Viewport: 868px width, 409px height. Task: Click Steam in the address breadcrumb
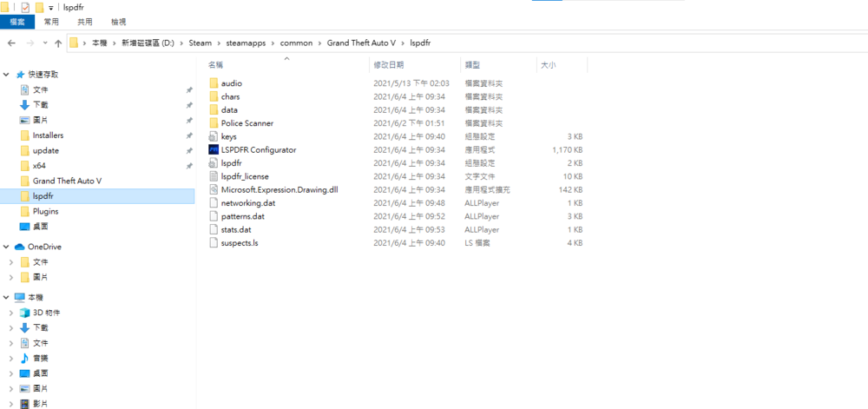[x=200, y=43]
